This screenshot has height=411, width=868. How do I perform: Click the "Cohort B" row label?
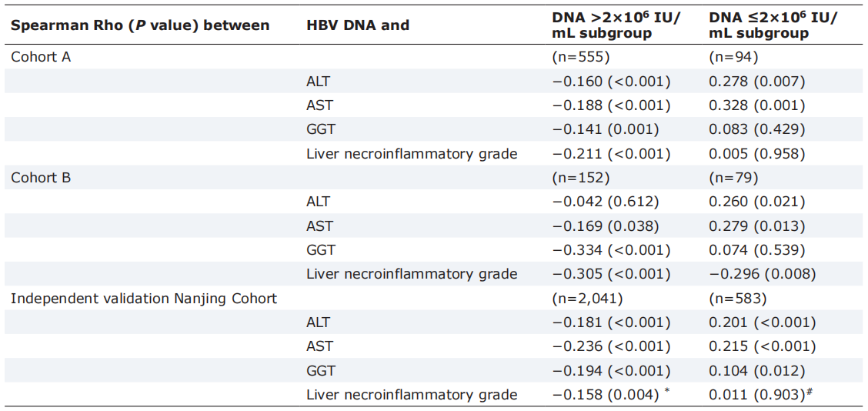(x=41, y=178)
